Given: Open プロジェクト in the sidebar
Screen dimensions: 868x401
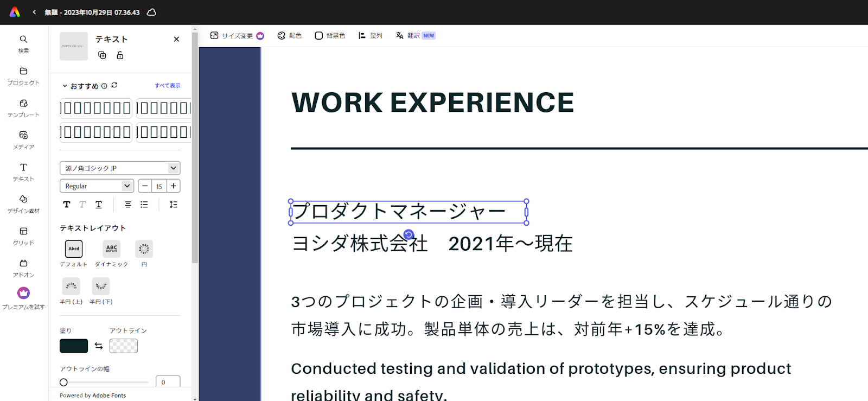Looking at the screenshot, I should (x=23, y=76).
